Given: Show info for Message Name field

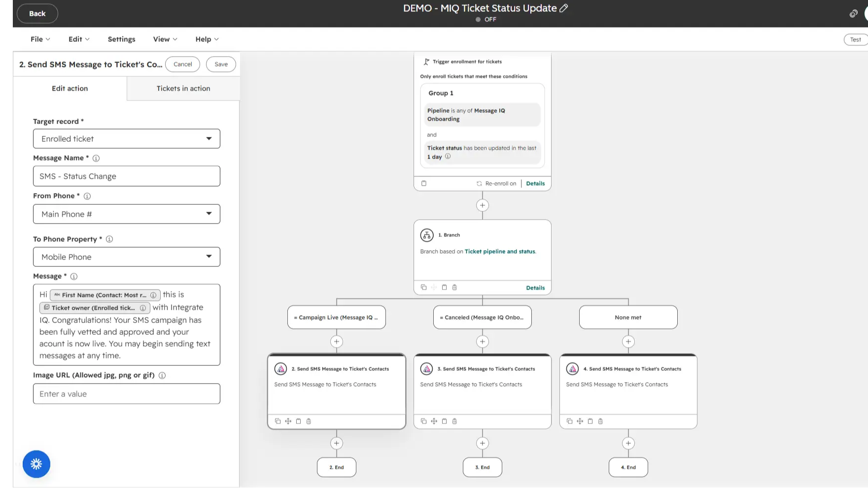Looking at the screenshot, I should (96, 158).
